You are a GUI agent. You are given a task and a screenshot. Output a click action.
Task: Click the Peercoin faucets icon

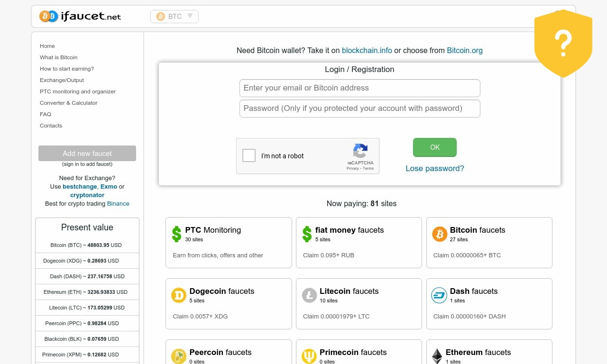point(179,356)
